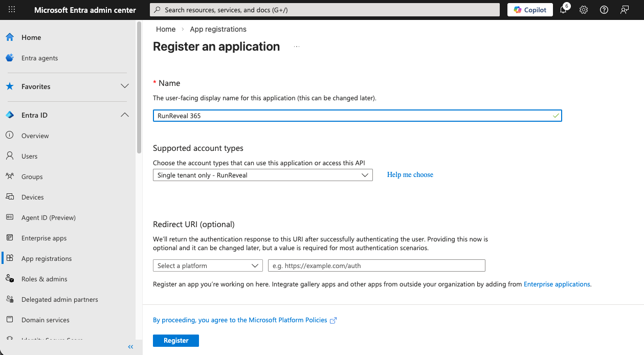The image size is (644, 355).
Task: Open the Help me choose link
Action: pyautogui.click(x=410, y=174)
